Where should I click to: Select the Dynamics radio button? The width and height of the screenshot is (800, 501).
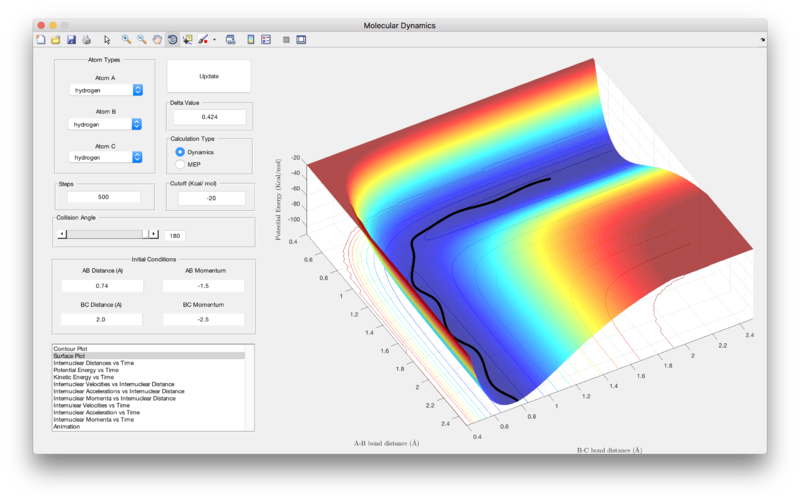(180, 152)
